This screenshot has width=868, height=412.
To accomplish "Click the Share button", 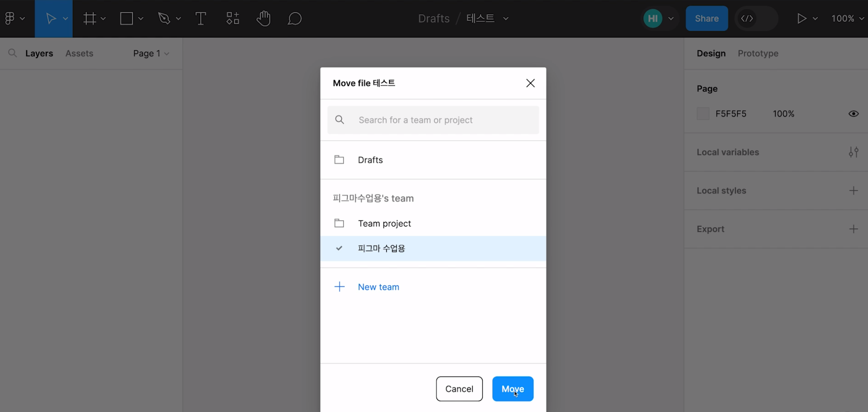I will click(707, 19).
